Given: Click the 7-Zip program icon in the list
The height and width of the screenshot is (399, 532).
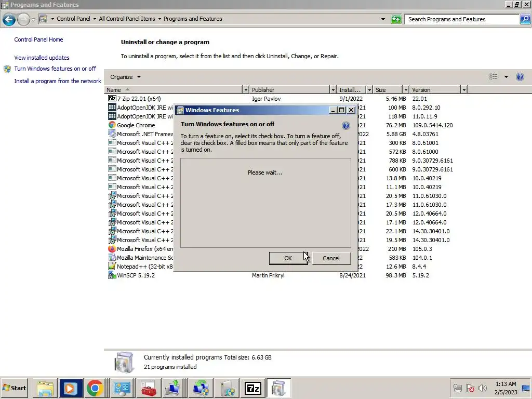Looking at the screenshot, I should pyautogui.click(x=112, y=98).
